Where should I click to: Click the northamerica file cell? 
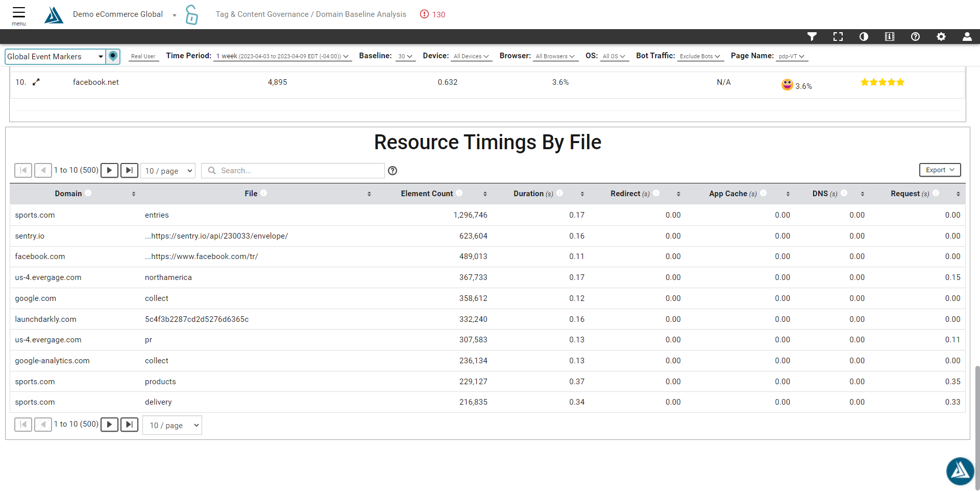coord(168,277)
